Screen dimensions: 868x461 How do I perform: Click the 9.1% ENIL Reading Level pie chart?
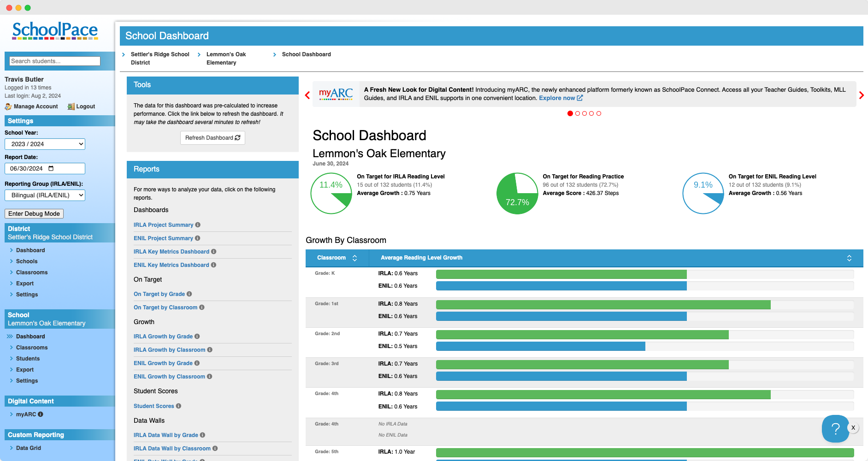click(x=703, y=194)
